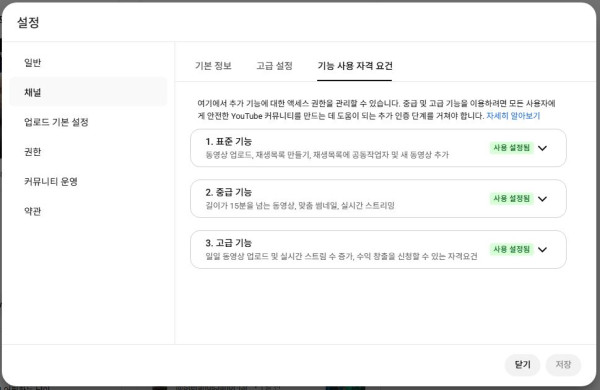Click the 1. 표준 기능 heading
This screenshot has width=600, height=390.
[x=228, y=142]
